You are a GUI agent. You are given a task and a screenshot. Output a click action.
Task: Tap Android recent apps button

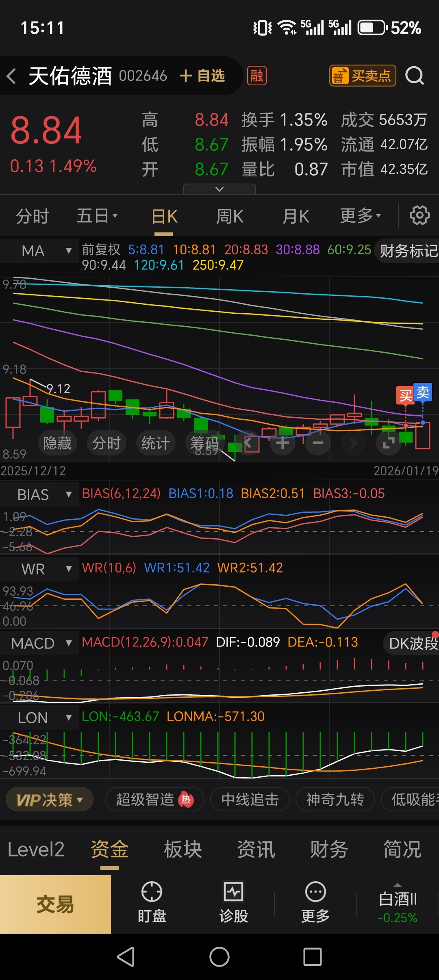(x=313, y=957)
